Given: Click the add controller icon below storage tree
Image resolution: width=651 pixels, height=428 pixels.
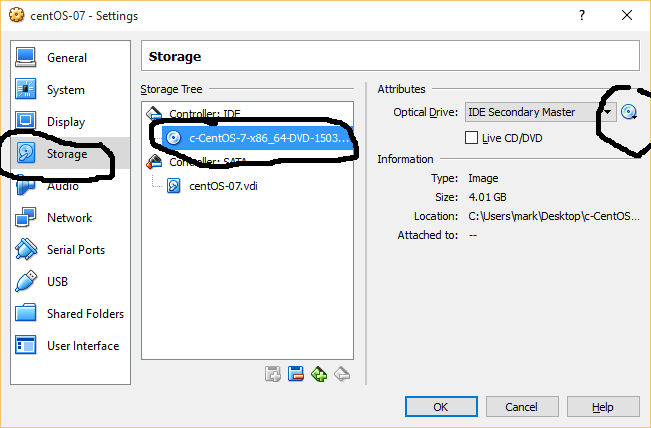Looking at the screenshot, I should [x=273, y=374].
